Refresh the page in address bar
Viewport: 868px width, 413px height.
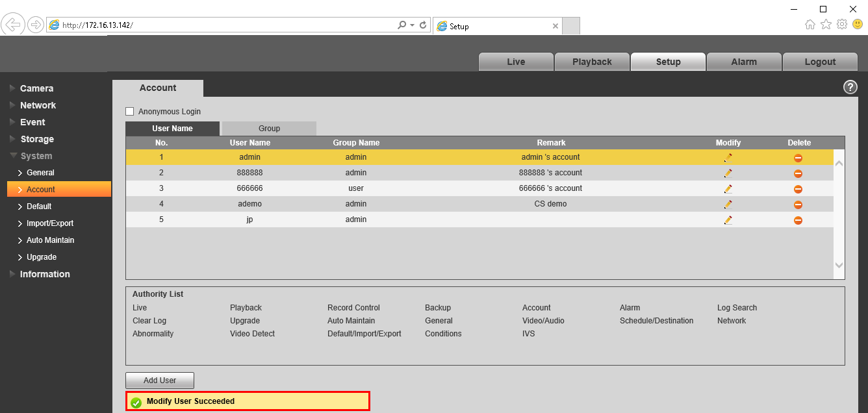pos(423,25)
